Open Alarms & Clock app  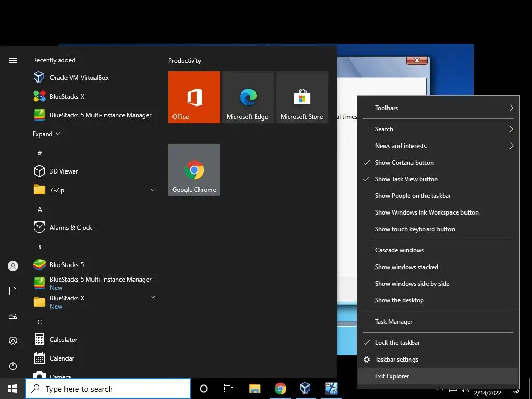[95, 227]
